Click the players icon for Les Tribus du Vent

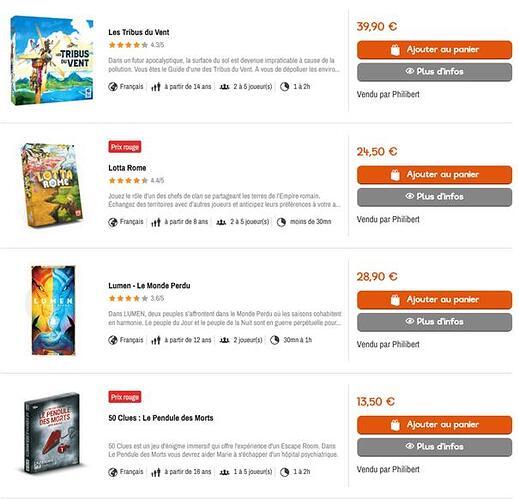point(224,87)
